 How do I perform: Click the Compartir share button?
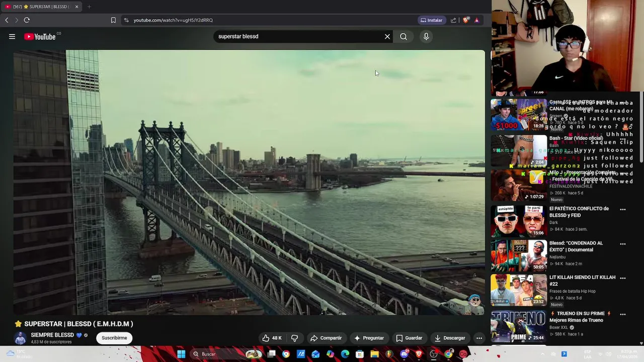tap(326, 338)
